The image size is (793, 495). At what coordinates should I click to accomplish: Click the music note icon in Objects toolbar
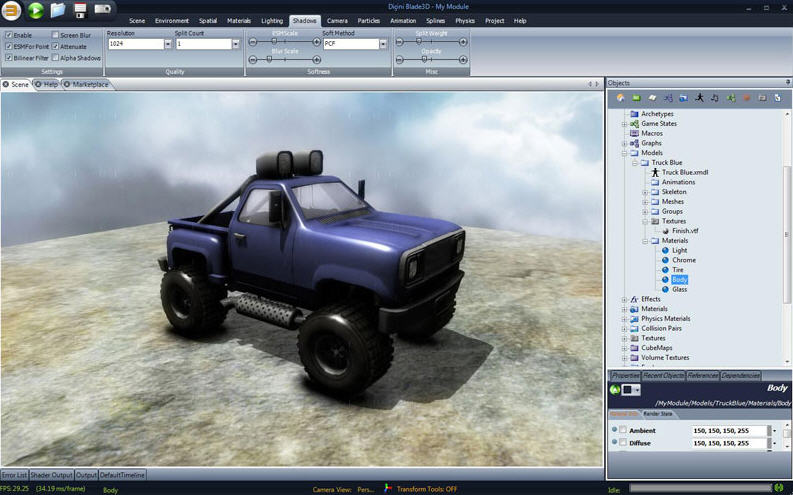click(715, 98)
